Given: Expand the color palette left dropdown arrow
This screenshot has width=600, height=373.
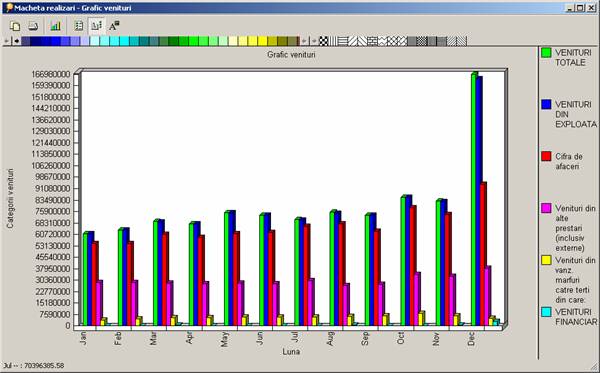Looking at the screenshot, I should pyautogui.click(x=7, y=41).
